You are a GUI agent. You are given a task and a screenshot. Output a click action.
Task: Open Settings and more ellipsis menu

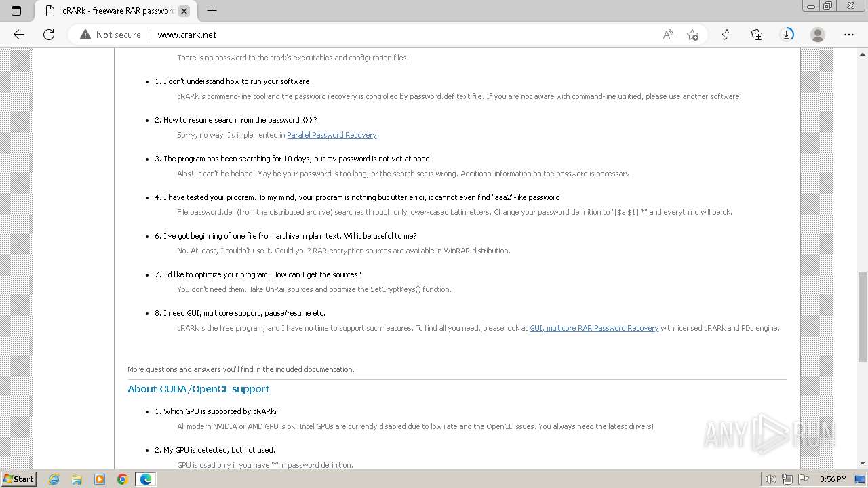[x=849, y=35]
